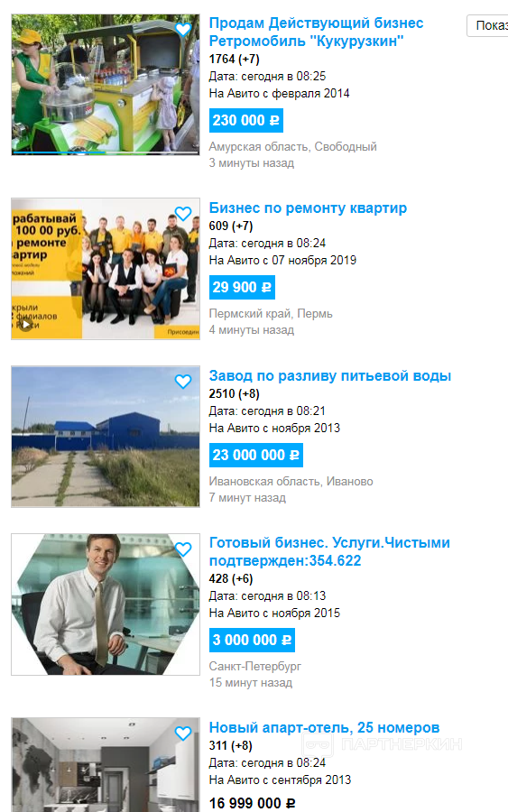Viewport: 508px width, 812px height.
Task: Click the 3 000 000 ₽ price badge
Action: [252, 640]
